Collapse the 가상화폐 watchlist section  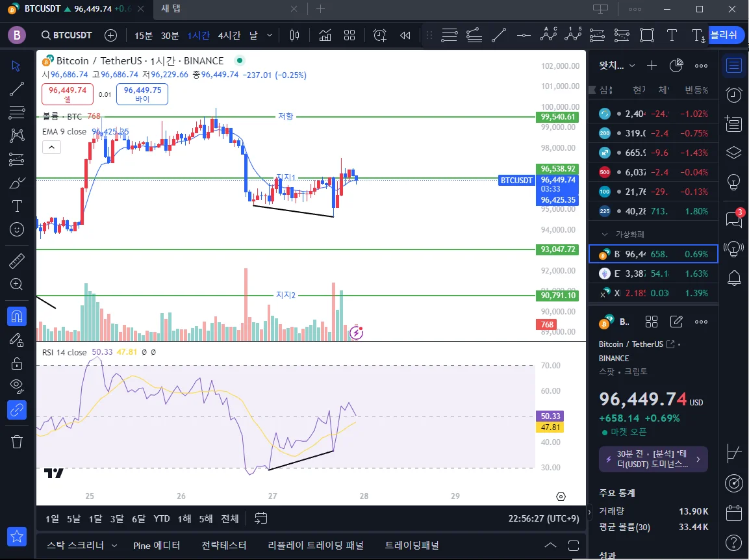[605, 234]
